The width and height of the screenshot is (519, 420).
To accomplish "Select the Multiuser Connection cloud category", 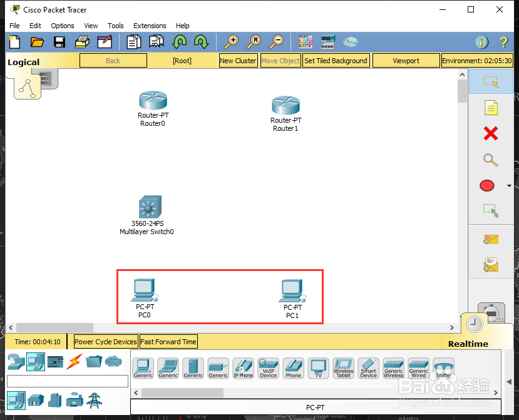I will (x=113, y=361).
